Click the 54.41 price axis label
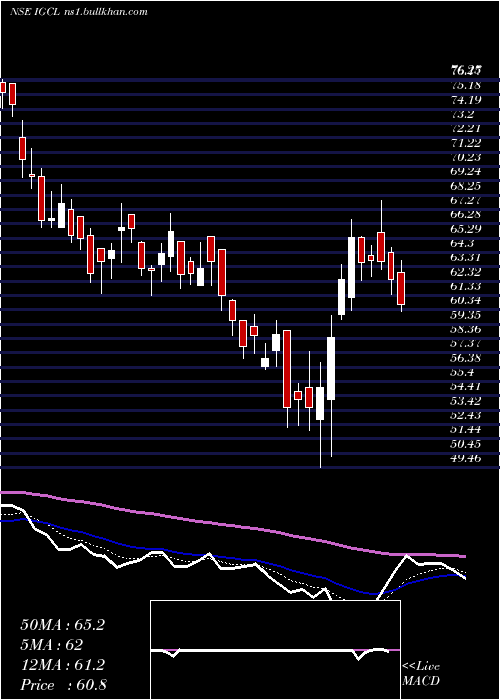Viewport: 500px width, 700px height. [x=466, y=388]
